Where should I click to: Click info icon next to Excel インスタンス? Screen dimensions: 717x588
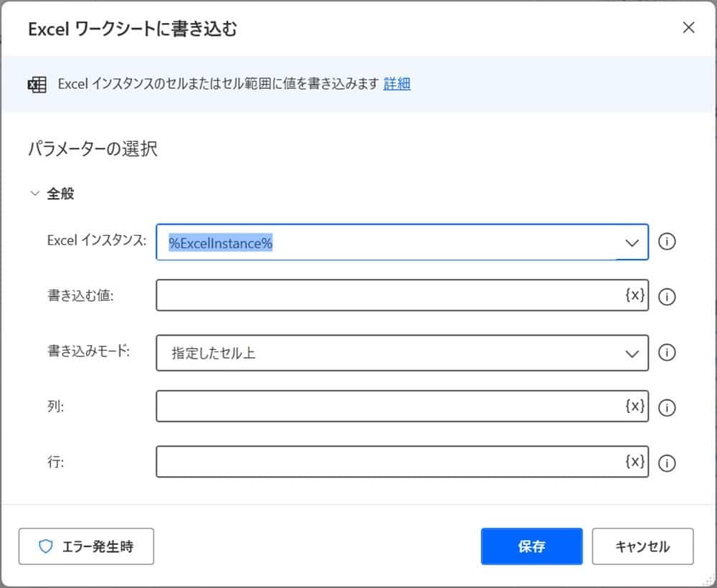pos(667,242)
